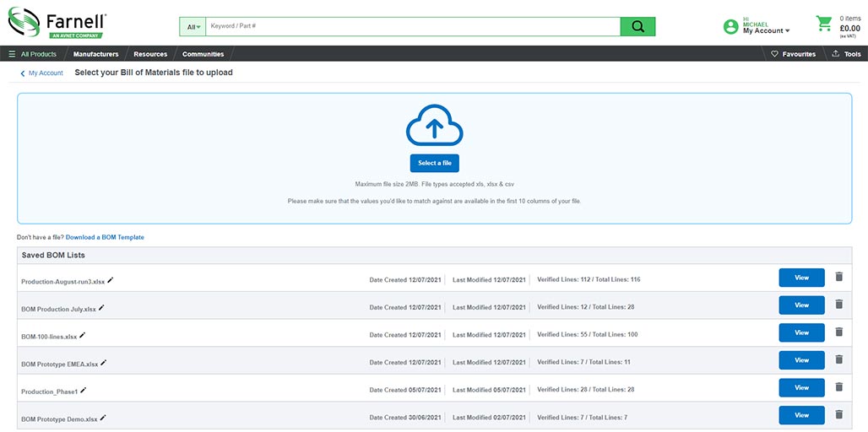Screen dimensions: 868x432
Task: Click the cloud upload icon
Action: pos(435,125)
